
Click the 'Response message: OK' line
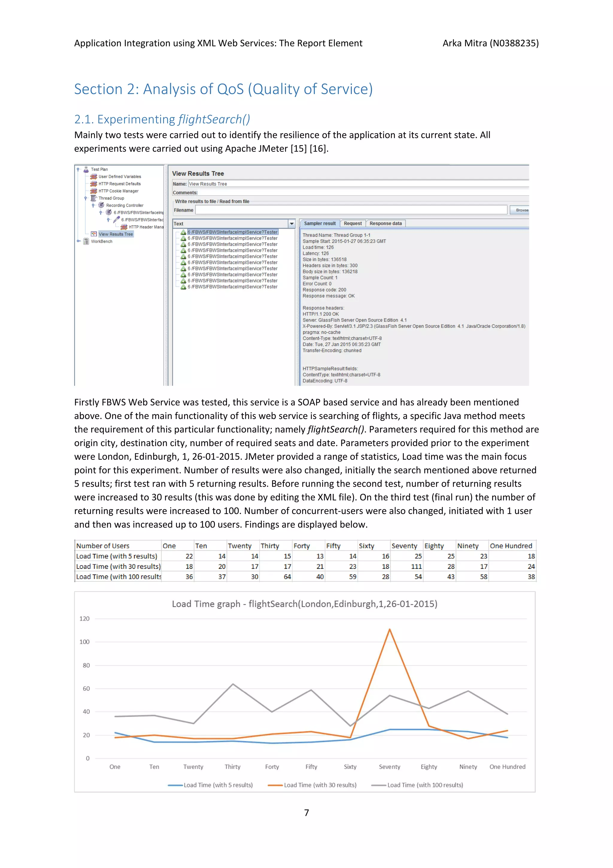click(x=329, y=296)
